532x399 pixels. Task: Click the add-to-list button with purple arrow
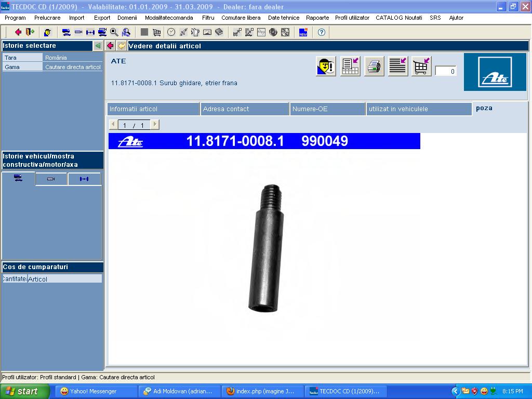coord(397,66)
